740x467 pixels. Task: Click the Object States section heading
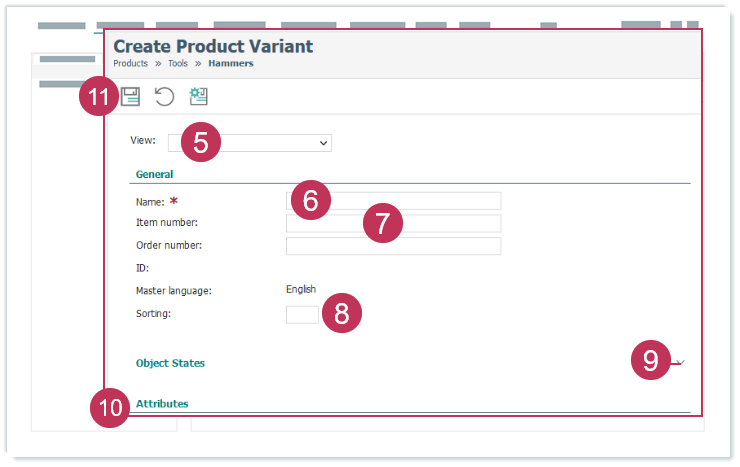pyautogui.click(x=170, y=363)
